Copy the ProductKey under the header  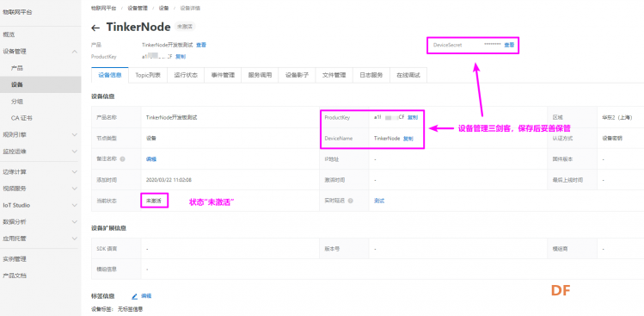point(181,57)
